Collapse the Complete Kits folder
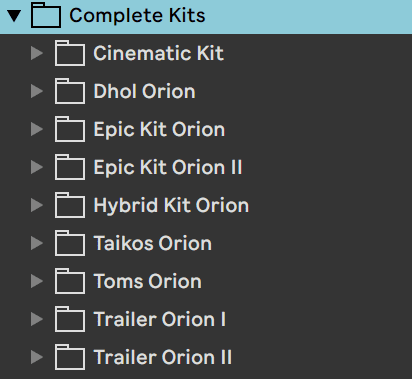This screenshot has width=412, height=379. tap(14, 16)
